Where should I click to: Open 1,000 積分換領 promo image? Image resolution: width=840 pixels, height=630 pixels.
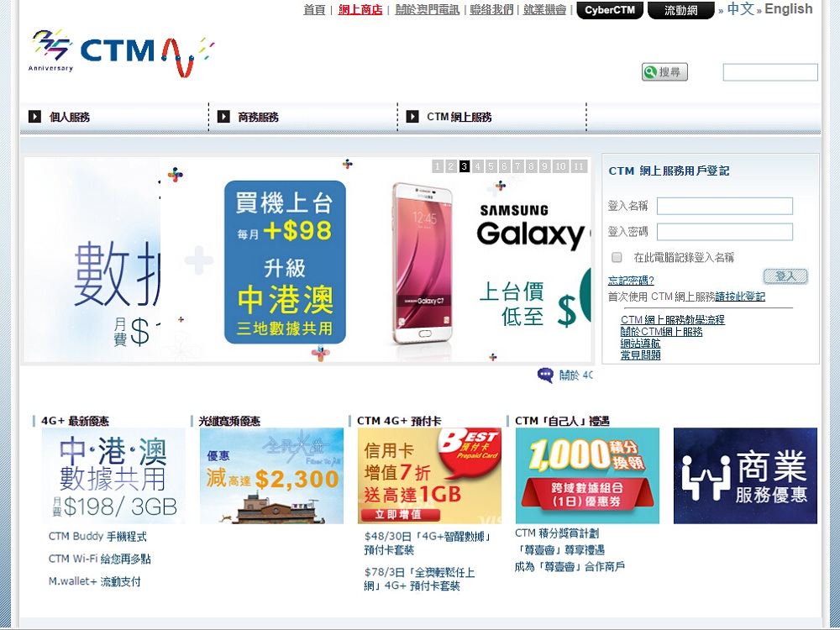point(587,475)
